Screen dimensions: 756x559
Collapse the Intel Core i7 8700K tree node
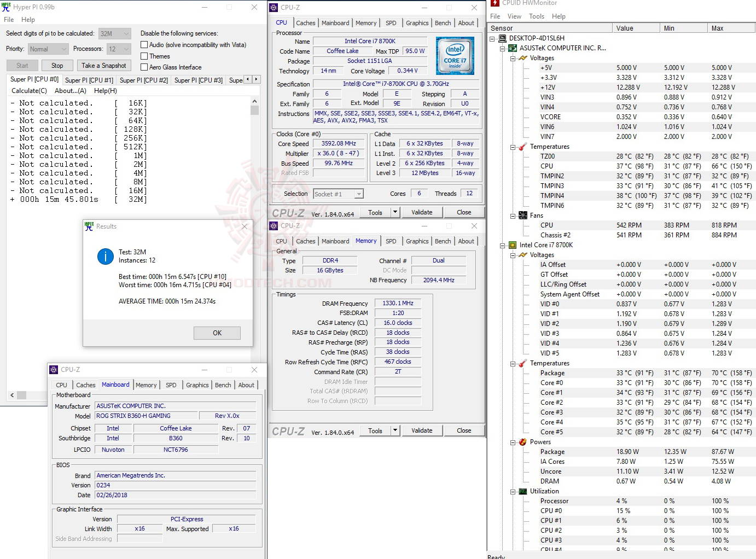[x=503, y=246]
